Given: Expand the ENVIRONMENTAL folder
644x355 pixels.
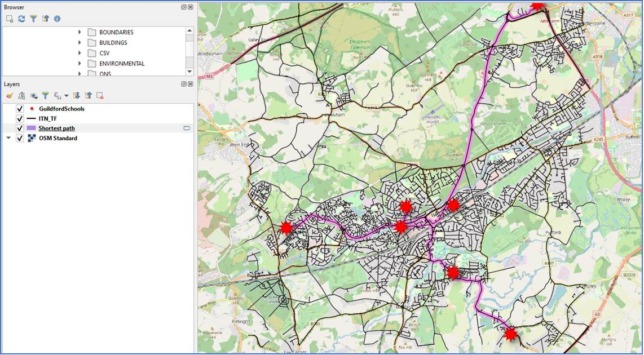Looking at the screenshot, I should 80,64.
